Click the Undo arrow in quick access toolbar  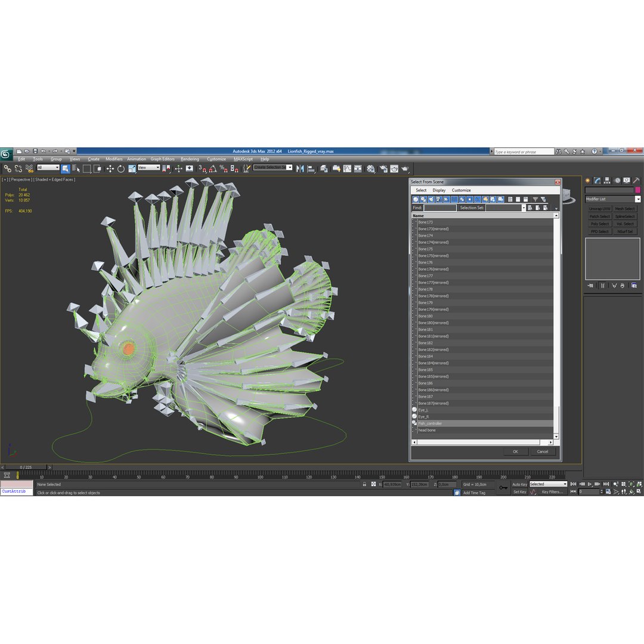43,151
